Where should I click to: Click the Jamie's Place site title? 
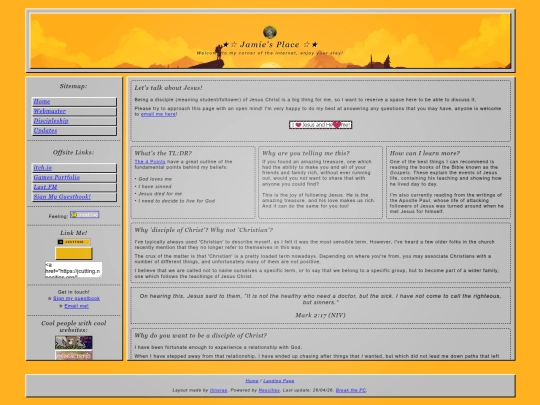click(270, 44)
